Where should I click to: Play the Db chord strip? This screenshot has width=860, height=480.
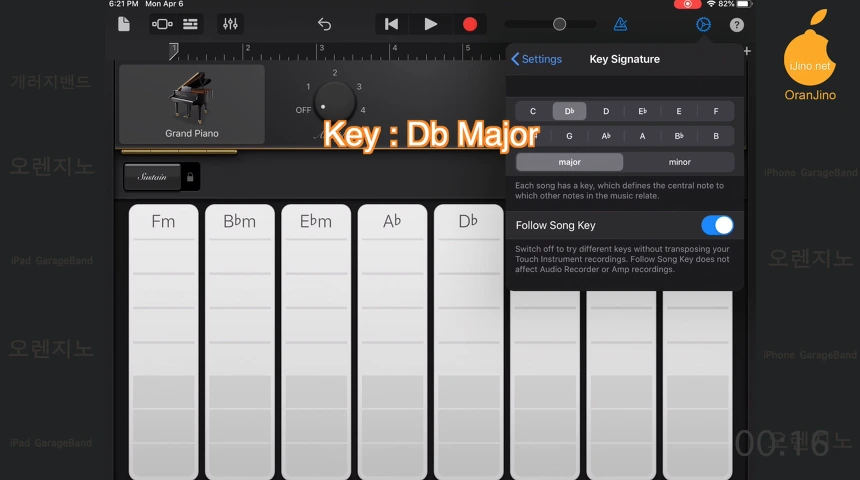coord(468,342)
